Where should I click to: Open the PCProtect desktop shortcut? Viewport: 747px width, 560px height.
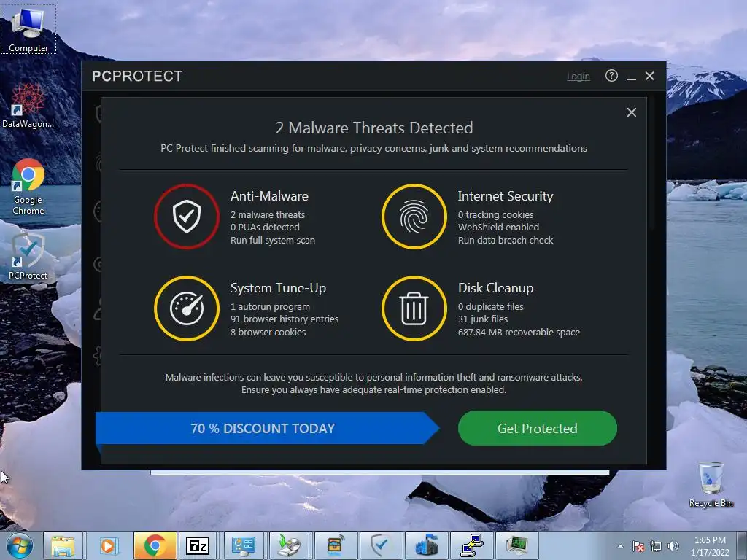pos(28,256)
